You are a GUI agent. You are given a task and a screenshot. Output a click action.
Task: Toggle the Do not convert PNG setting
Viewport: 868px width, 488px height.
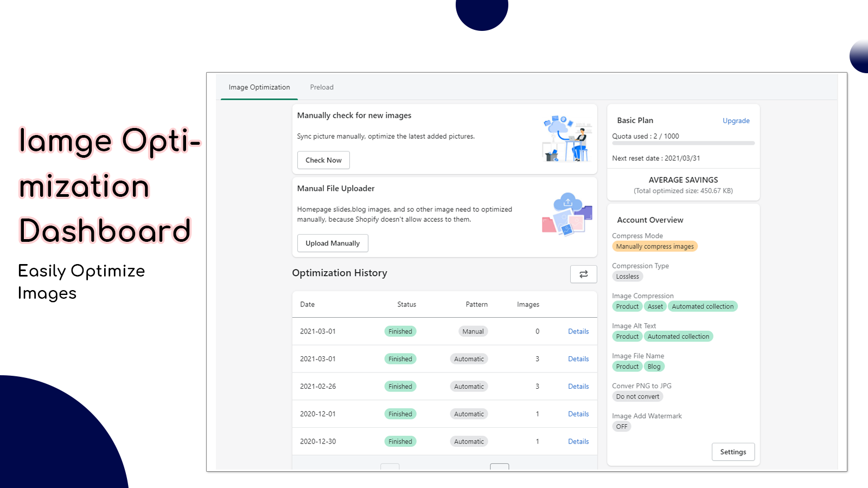coord(637,396)
